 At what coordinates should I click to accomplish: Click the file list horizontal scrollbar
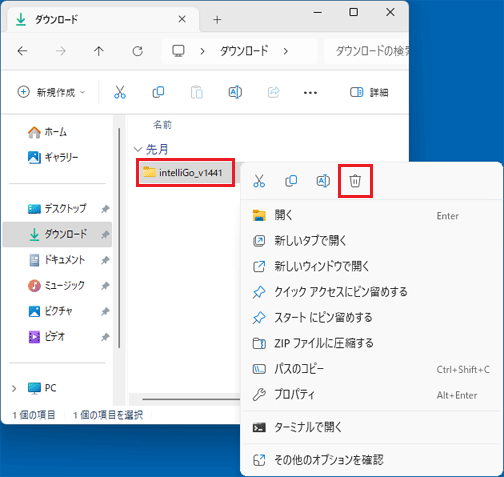point(191,399)
